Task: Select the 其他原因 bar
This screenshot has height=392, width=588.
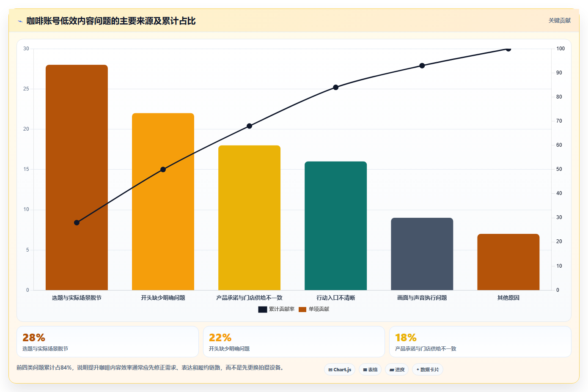Action: coord(508,262)
